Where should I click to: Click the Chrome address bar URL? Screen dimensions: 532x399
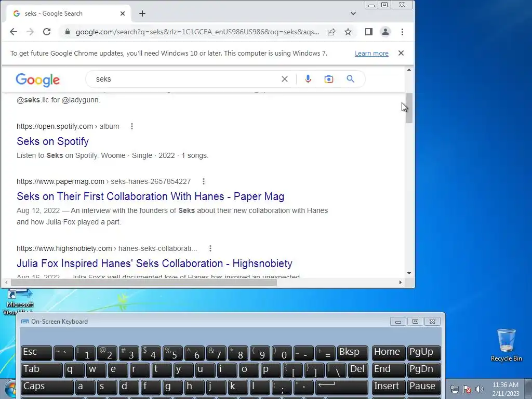click(197, 32)
